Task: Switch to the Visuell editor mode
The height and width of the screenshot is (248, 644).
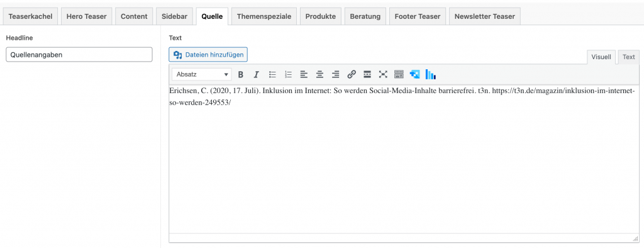Action: pos(601,57)
